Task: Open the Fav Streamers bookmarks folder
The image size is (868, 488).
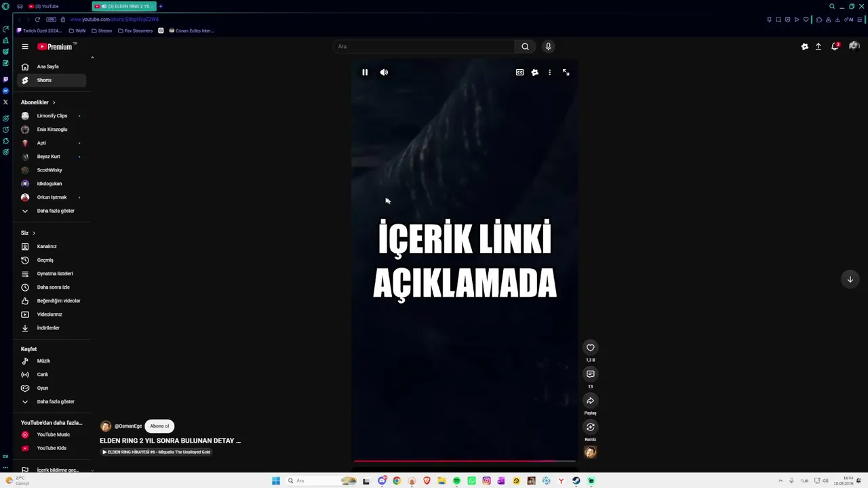Action: point(135,30)
